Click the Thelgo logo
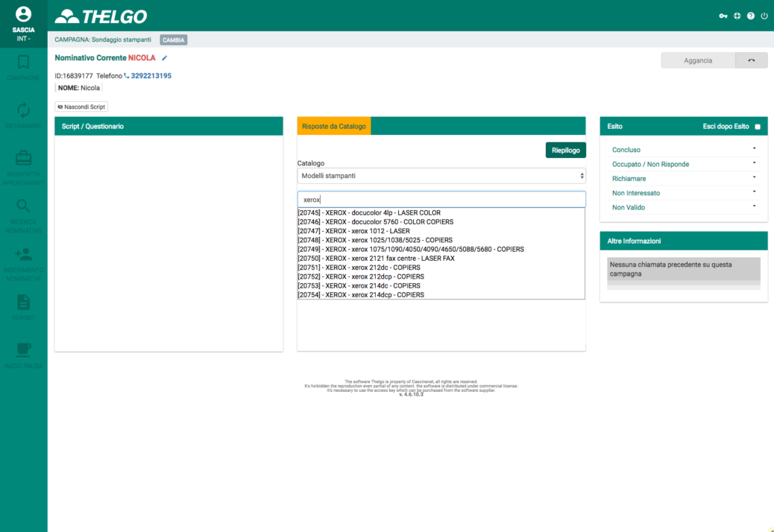The width and height of the screenshot is (774, 532). pyautogui.click(x=101, y=16)
